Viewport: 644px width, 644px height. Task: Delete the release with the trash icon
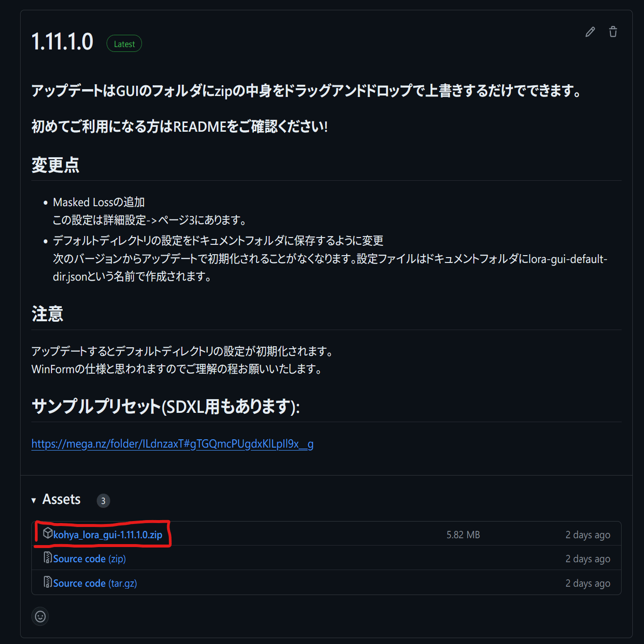613,32
